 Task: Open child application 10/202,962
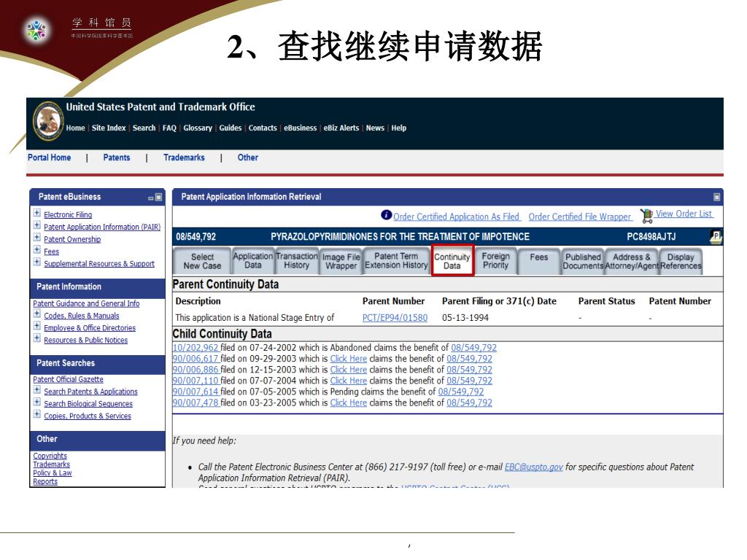coord(196,348)
